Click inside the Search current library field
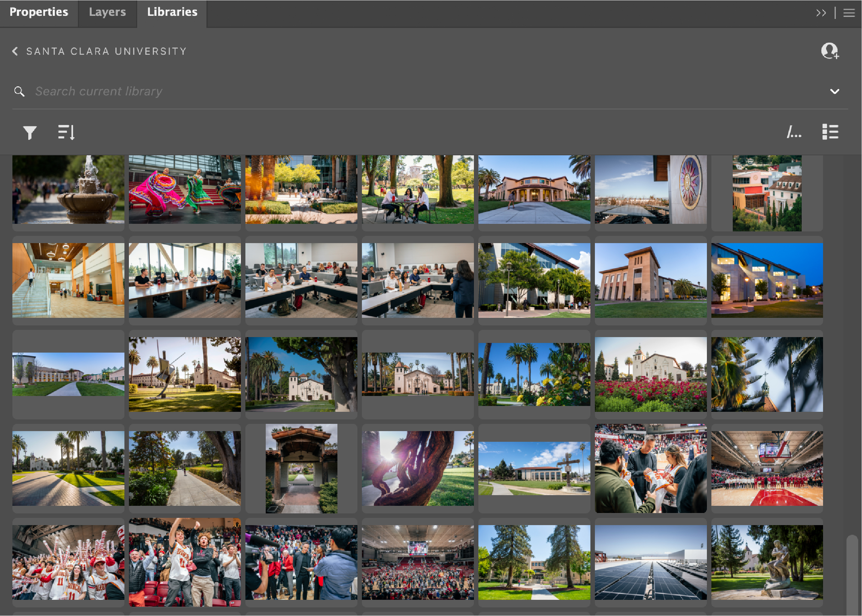 228,91
